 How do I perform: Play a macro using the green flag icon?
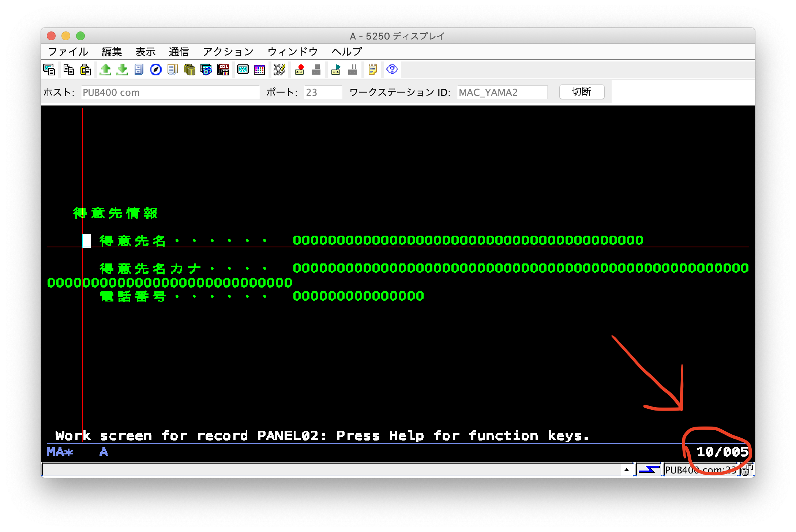tap(336, 70)
